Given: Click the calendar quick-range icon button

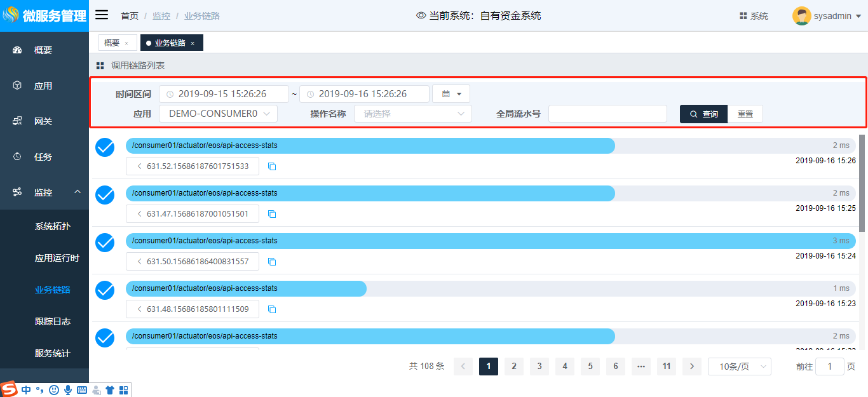Looking at the screenshot, I should coord(451,94).
